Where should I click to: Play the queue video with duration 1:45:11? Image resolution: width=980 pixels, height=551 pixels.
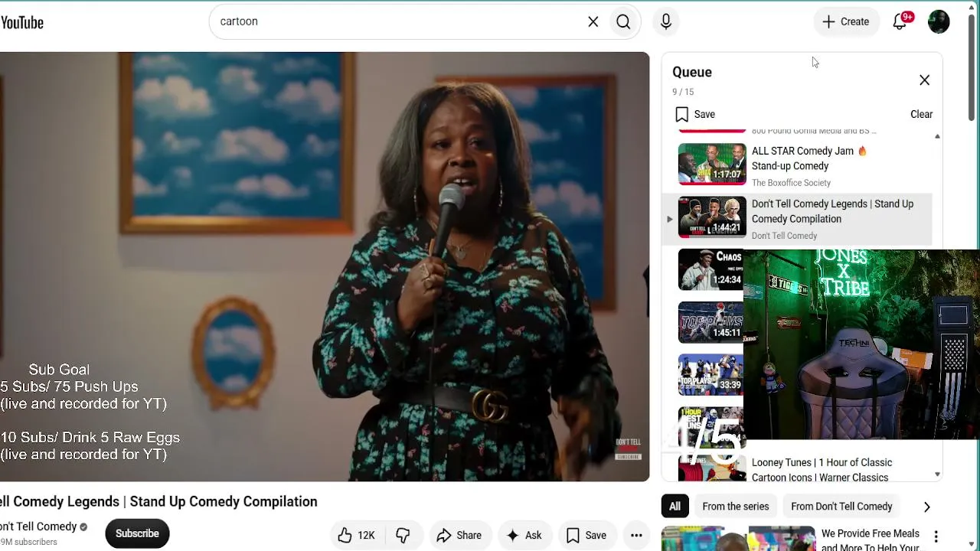coord(710,322)
